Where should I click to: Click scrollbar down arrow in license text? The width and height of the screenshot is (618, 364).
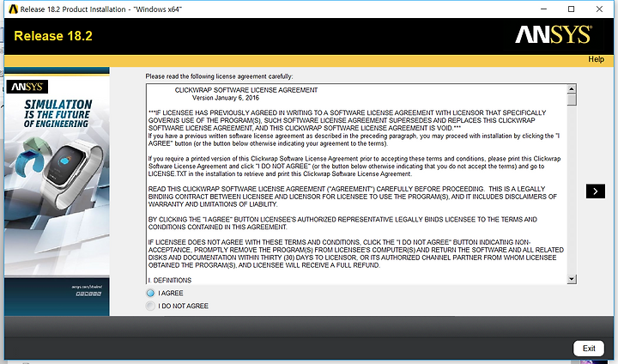pos(572,279)
